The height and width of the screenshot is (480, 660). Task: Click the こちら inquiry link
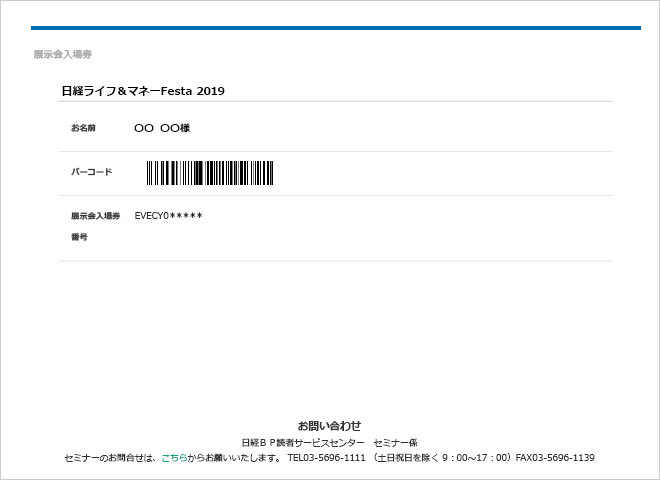[x=174, y=458]
